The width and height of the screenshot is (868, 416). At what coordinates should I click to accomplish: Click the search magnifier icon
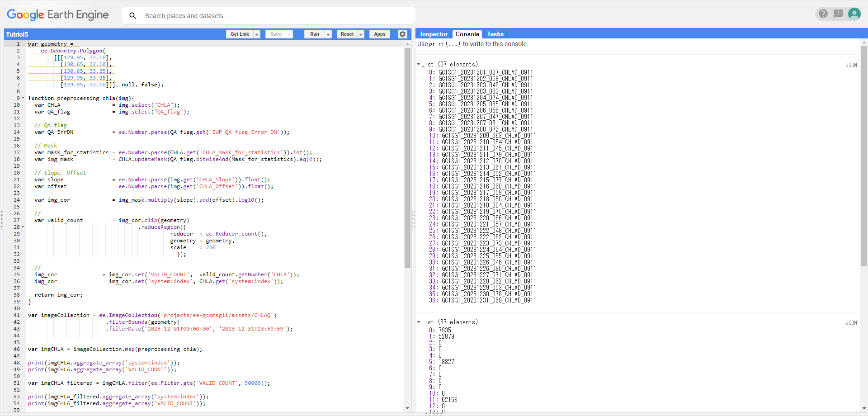[x=132, y=16]
